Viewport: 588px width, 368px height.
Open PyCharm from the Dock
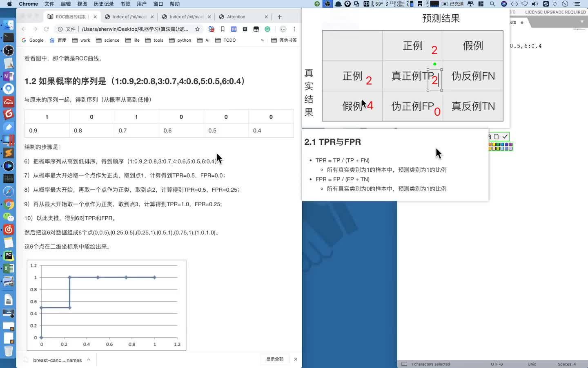[x=9, y=256]
